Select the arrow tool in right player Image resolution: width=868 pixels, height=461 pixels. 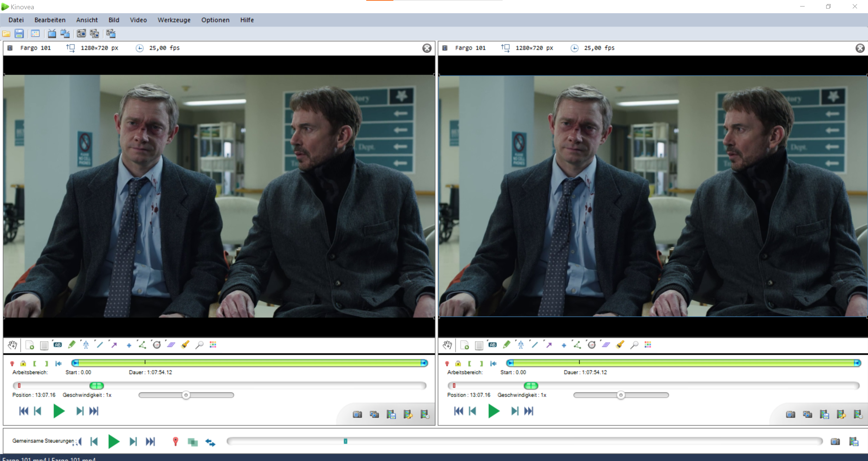click(549, 345)
